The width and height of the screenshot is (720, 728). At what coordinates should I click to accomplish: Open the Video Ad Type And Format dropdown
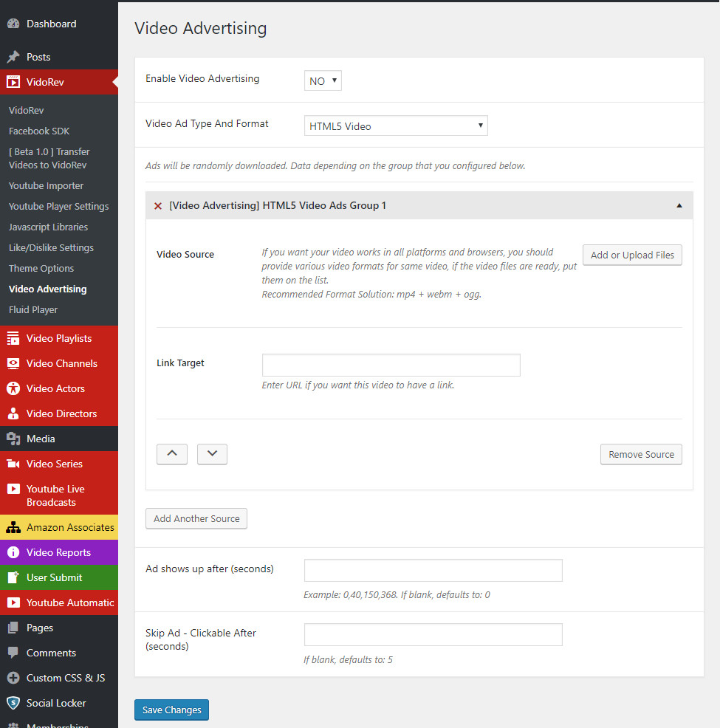tap(396, 126)
